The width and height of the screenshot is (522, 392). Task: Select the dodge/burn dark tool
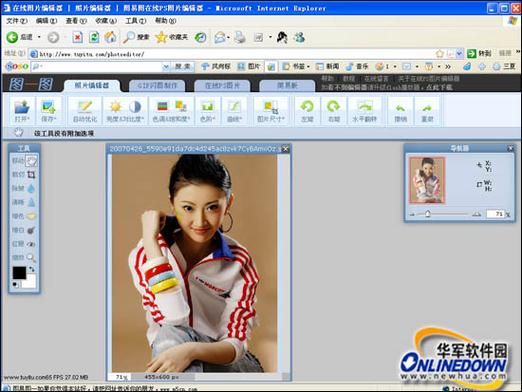point(31,230)
